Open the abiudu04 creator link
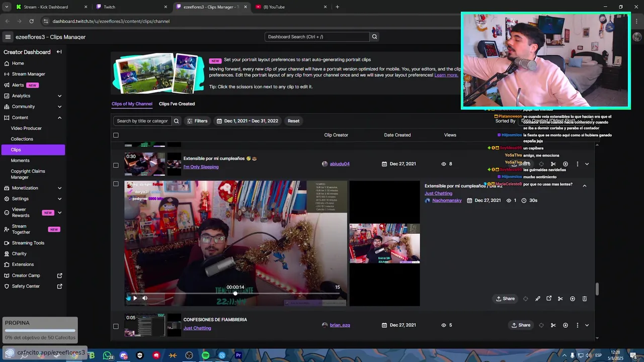Viewport: 644px width, 362px height. click(340, 164)
